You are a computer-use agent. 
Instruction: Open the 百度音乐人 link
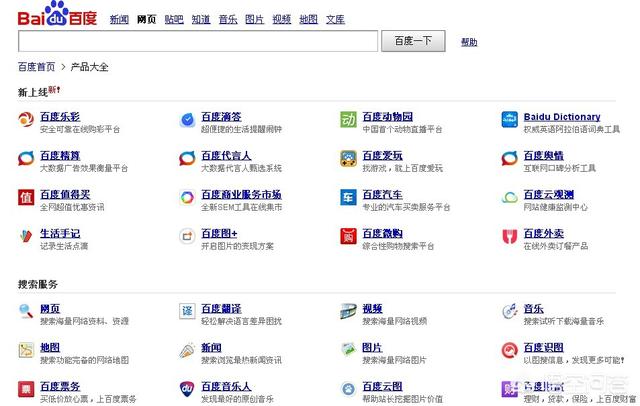227,386
